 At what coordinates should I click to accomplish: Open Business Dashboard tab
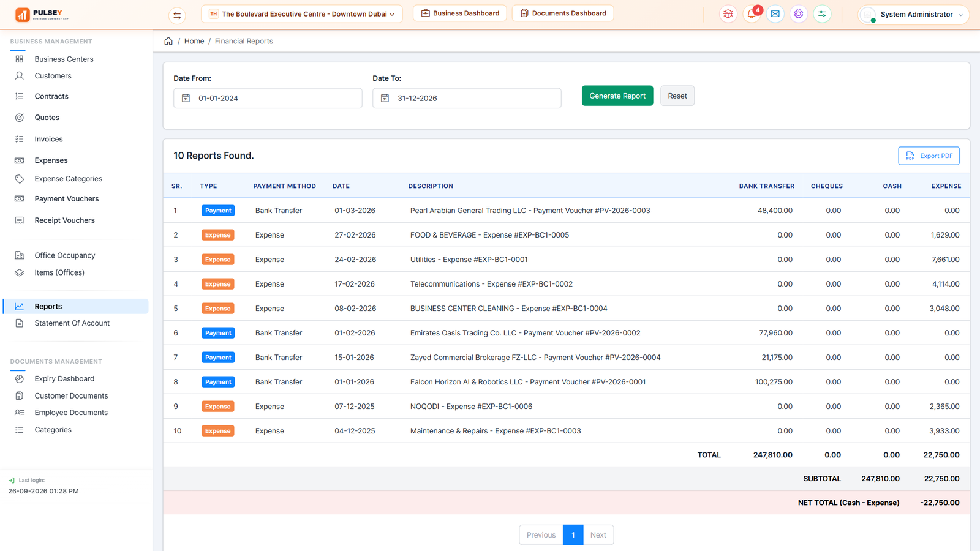pyautogui.click(x=460, y=13)
